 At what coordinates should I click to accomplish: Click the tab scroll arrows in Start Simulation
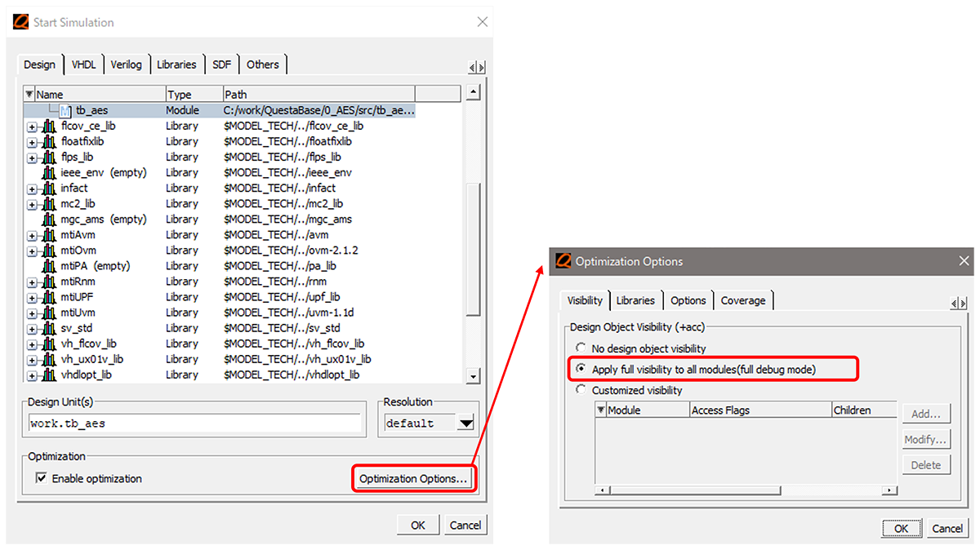(477, 68)
